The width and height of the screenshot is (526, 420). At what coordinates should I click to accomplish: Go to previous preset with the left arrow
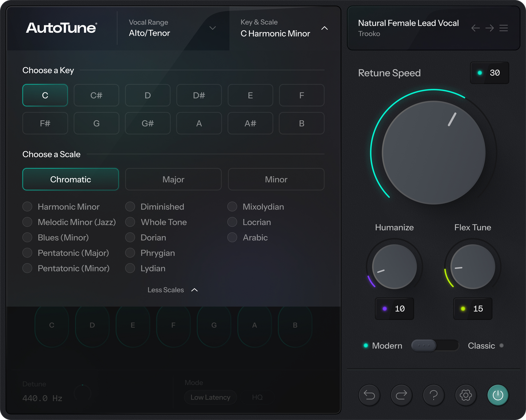coord(476,28)
